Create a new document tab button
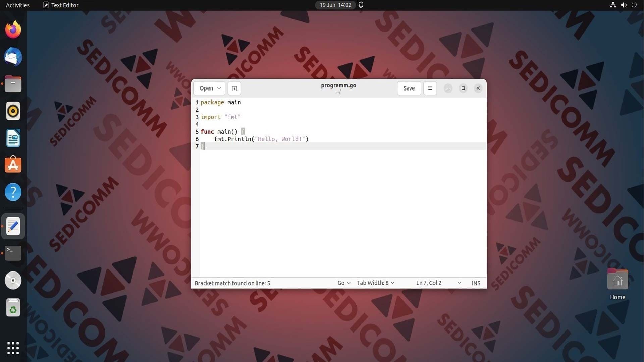Image resolution: width=644 pixels, height=362 pixels. (x=234, y=88)
